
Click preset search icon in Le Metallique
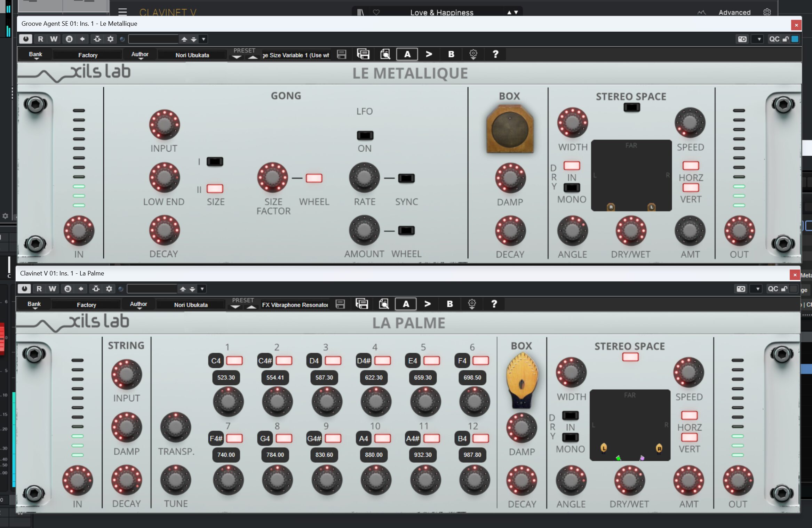point(385,54)
